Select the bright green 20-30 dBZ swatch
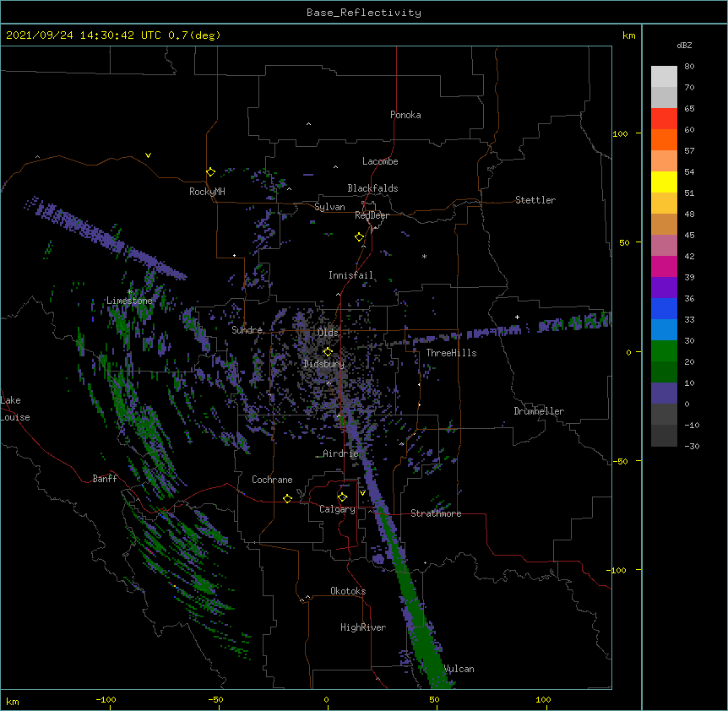Viewport: 728px width, 711px height. 664,351
